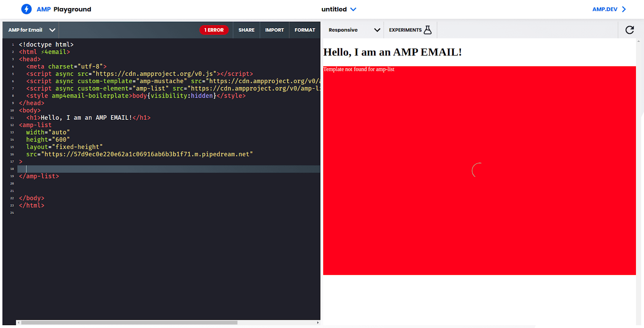This screenshot has height=328, width=644.
Task: Click the editor scrollbar left arrow
Action: [x=18, y=322]
